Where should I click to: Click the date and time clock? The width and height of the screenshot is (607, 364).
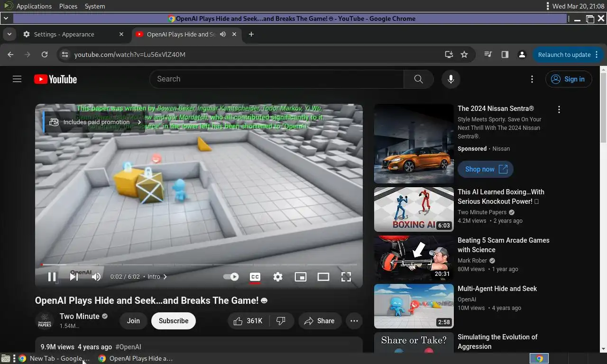point(579,6)
